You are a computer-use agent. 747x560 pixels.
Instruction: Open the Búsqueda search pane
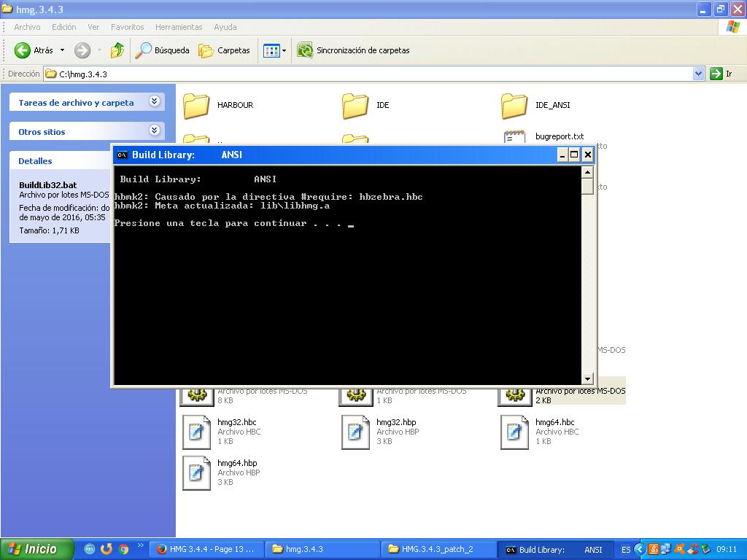162,50
